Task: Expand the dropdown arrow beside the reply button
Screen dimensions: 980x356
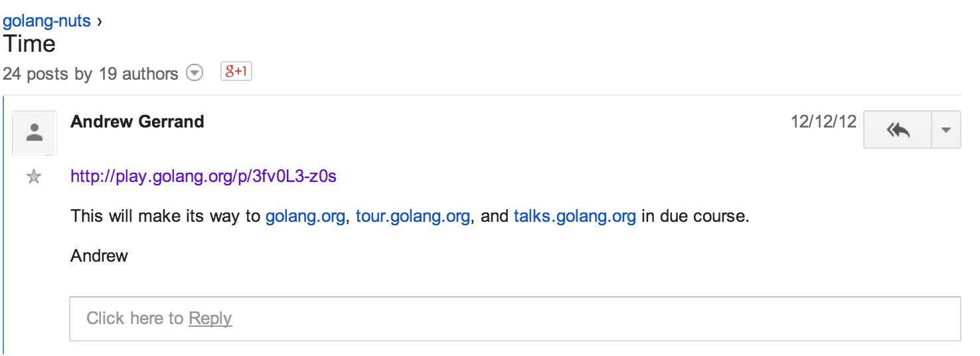Action: 946,130
